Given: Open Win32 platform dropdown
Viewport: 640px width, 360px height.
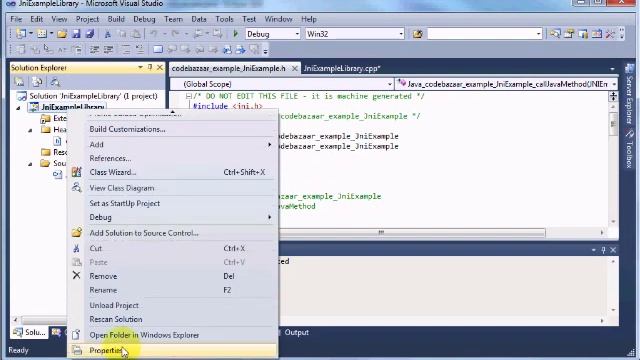Looking at the screenshot, I should tap(401, 34).
